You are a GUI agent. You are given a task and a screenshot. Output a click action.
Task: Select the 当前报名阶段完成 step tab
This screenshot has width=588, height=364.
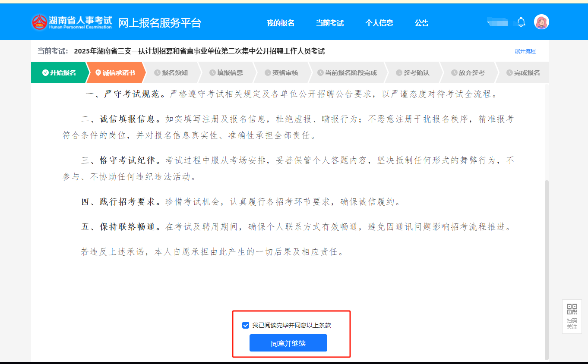tap(347, 73)
